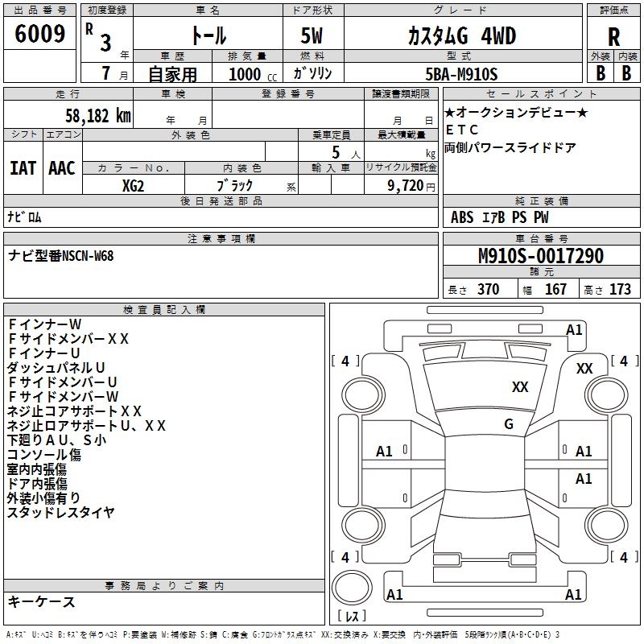Click inspector note FインナーU

[x=44, y=353]
